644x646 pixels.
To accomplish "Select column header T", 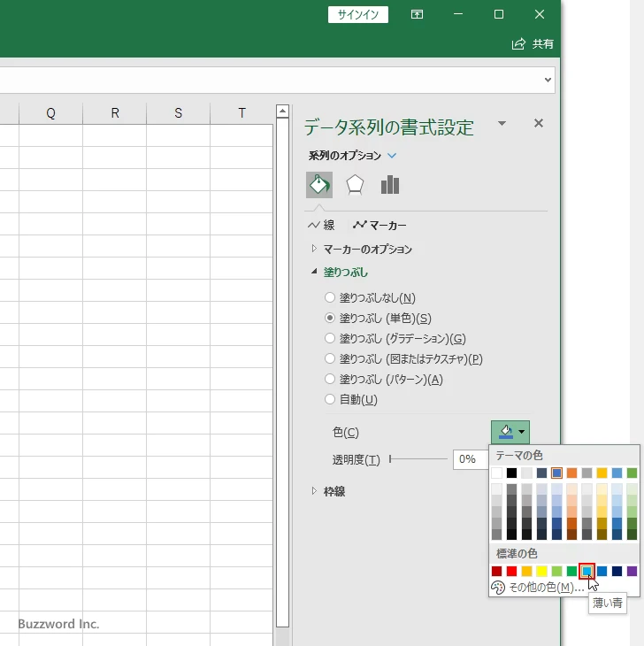I will tap(241, 113).
